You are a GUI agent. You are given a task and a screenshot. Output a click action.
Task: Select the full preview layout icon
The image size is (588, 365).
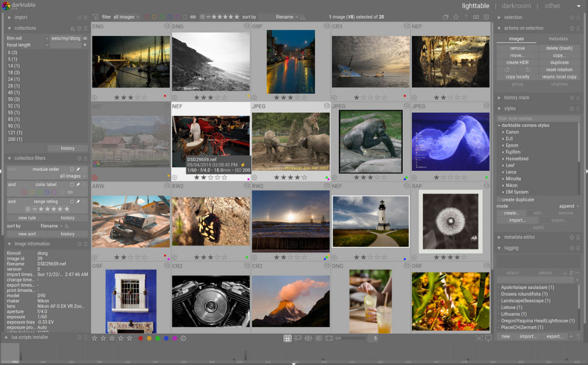point(329,338)
